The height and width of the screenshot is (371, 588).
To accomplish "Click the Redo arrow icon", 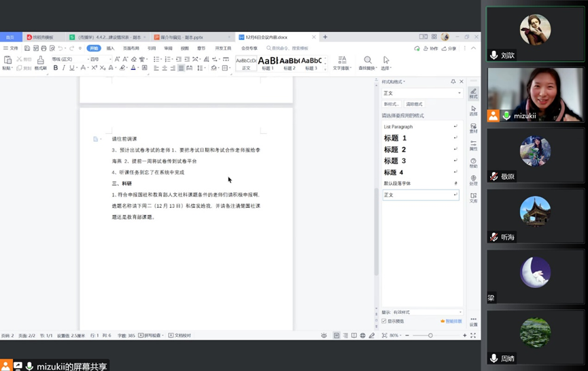I will pos(71,48).
